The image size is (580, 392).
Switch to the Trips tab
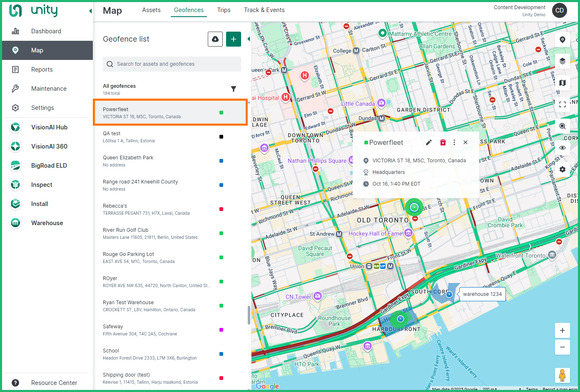coord(224,10)
